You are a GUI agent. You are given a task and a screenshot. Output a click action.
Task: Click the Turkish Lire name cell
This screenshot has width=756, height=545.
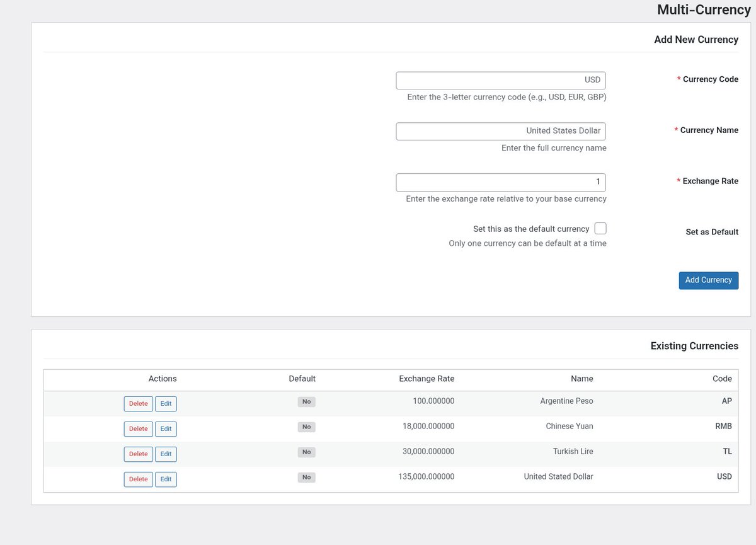[x=573, y=452]
